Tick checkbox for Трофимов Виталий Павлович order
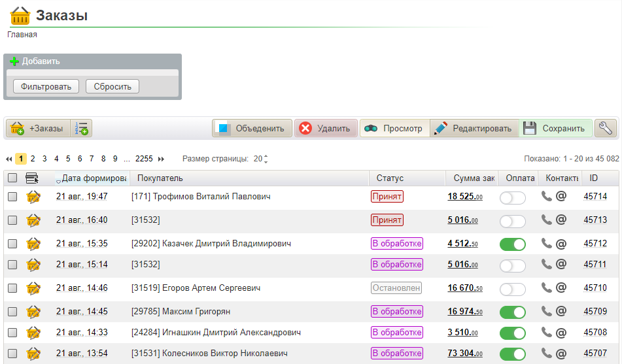This screenshot has height=364, width=622. pos(12,196)
